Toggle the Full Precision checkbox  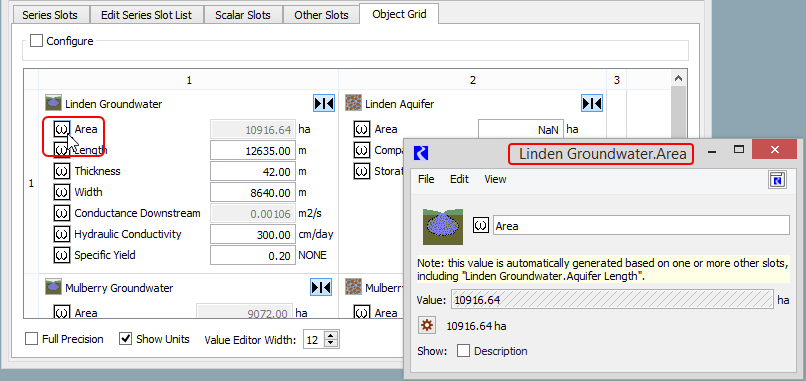(32, 339)
